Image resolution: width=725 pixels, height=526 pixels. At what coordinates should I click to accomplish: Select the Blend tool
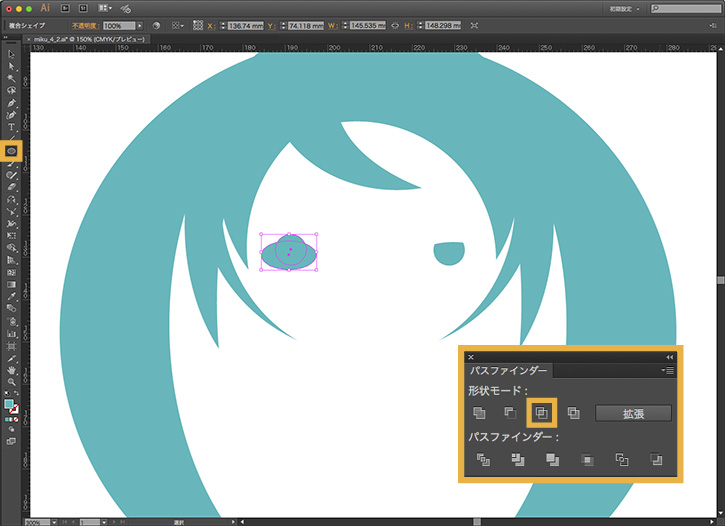click(11, 308)
